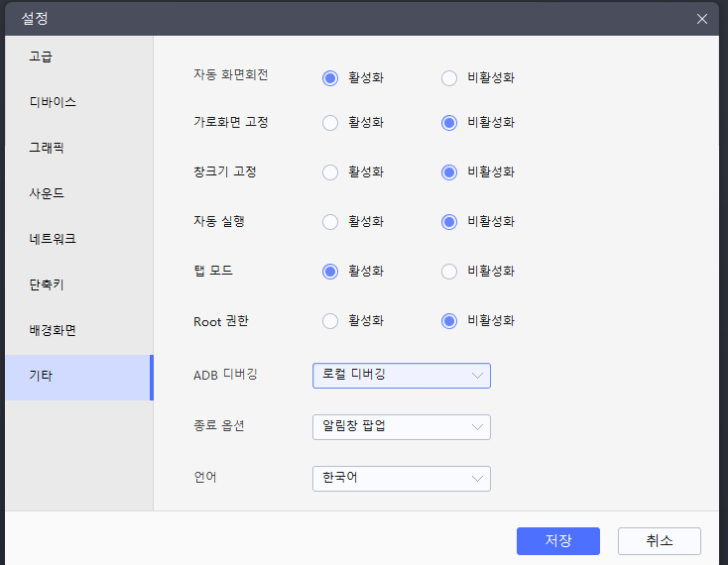728x565 pixels.
Task: Switch to the 네트워크 tab
Action: (x=79, y=239)
